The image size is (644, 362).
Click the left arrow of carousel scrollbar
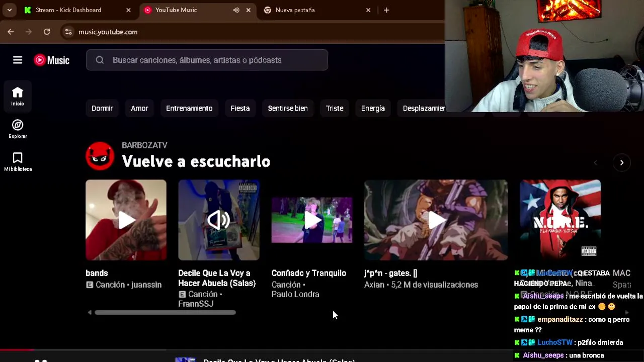coord(90,312)
